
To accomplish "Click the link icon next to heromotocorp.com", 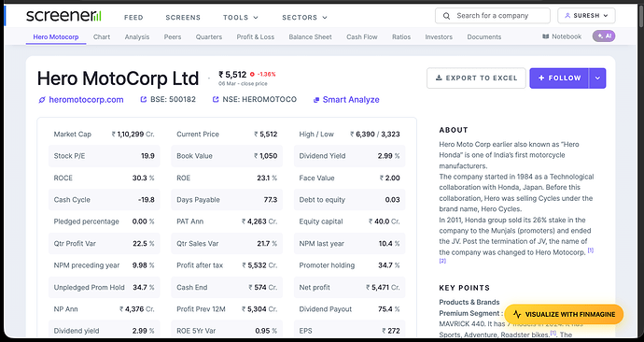I will point(42,100).
